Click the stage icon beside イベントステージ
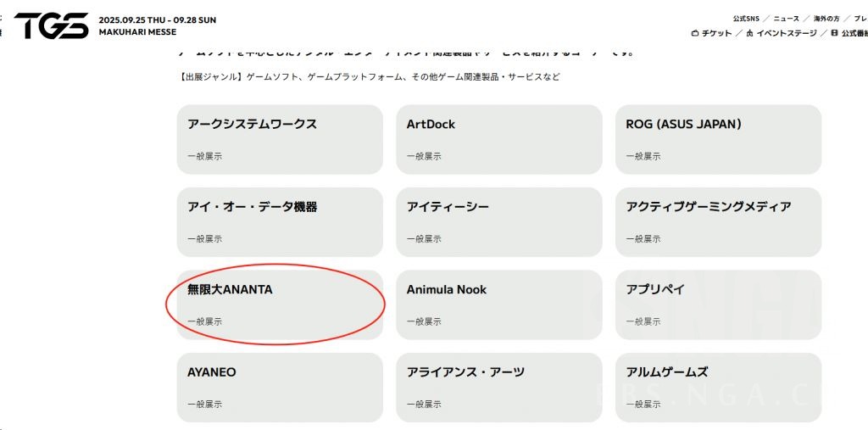Image resolution: width=868 pixels, height=430 pixels. click(749, 33)
